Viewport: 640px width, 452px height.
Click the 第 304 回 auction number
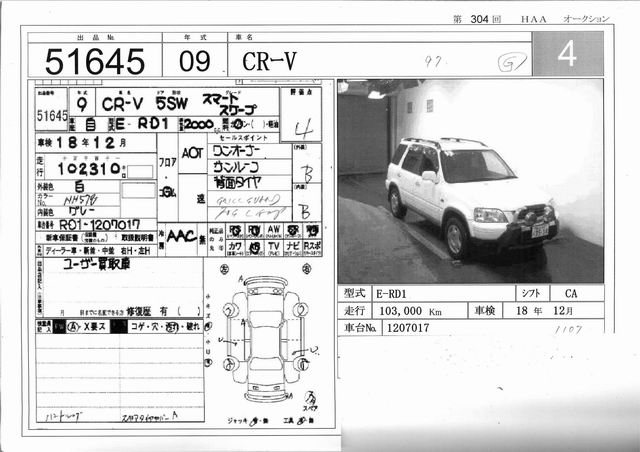(477, 19)
